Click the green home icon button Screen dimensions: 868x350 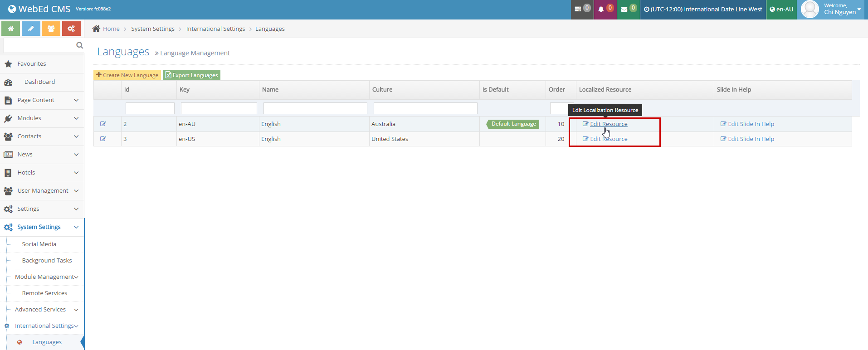tap(10, 29)
